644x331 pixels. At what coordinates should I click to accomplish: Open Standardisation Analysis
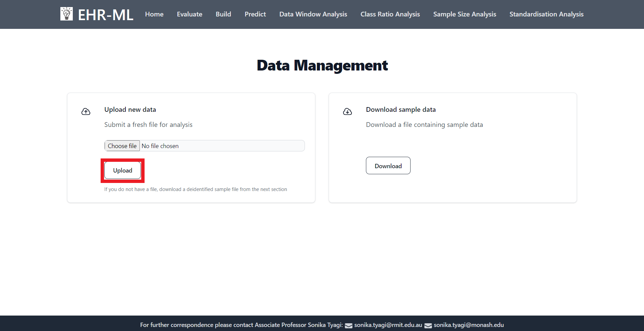tap(546, 14)
